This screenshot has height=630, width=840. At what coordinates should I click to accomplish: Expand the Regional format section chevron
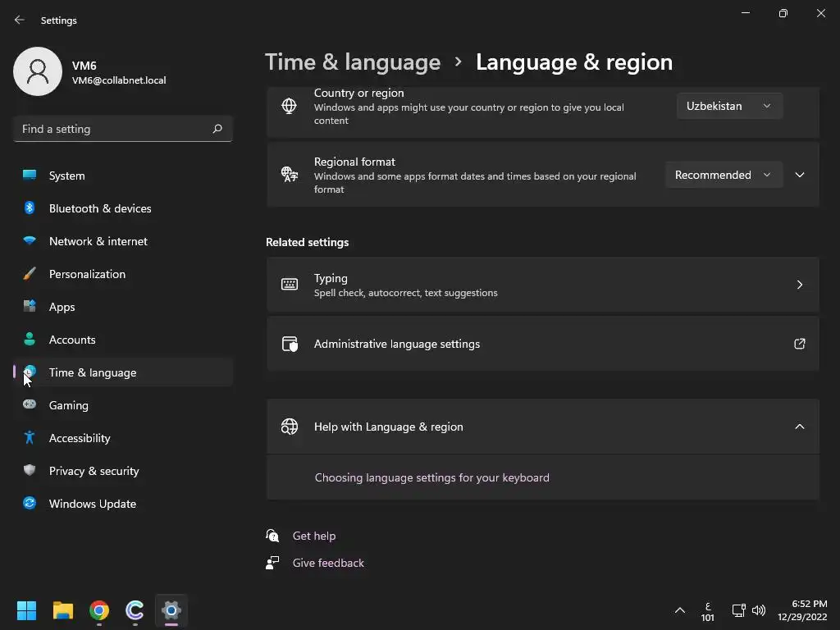click(x=799, y=176)
